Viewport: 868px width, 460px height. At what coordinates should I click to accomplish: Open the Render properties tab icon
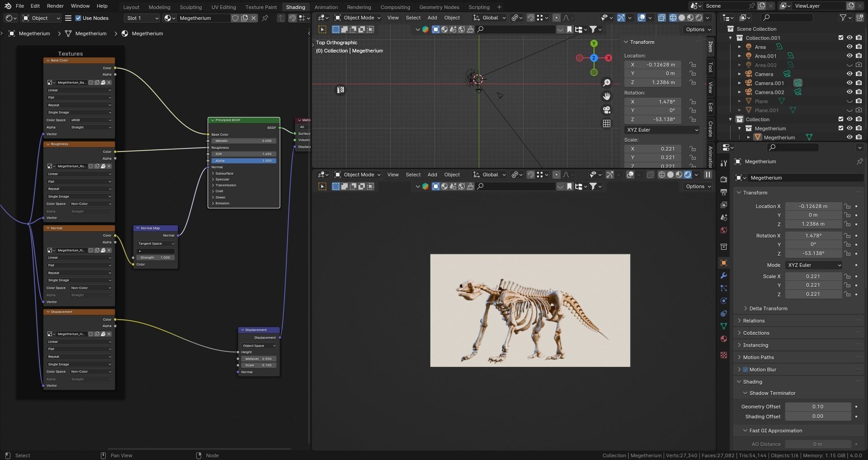[x=723, y=180]
